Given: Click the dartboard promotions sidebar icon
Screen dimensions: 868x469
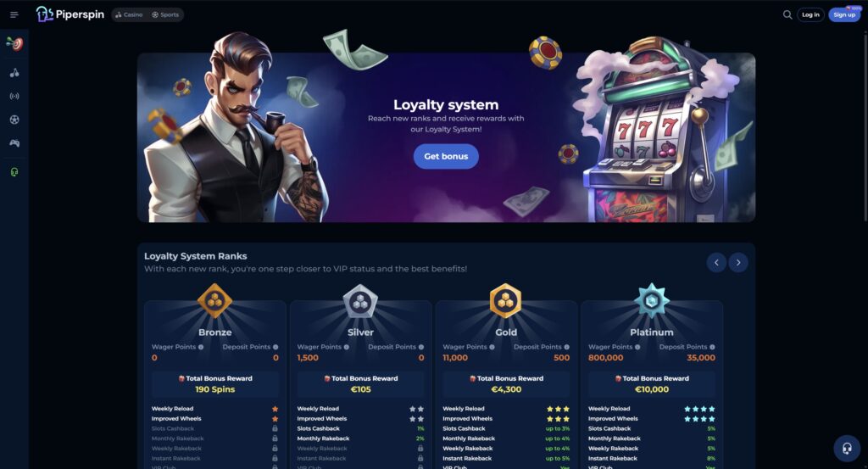Looking at the screenshot, I should pos(14,44).
